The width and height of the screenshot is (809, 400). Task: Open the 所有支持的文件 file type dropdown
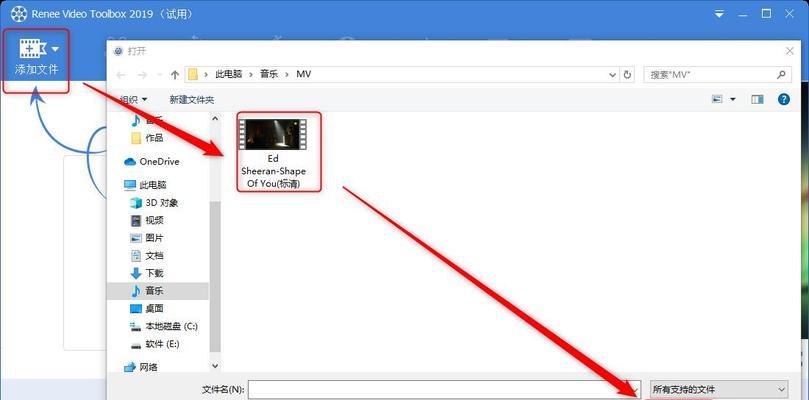(719, 390)
